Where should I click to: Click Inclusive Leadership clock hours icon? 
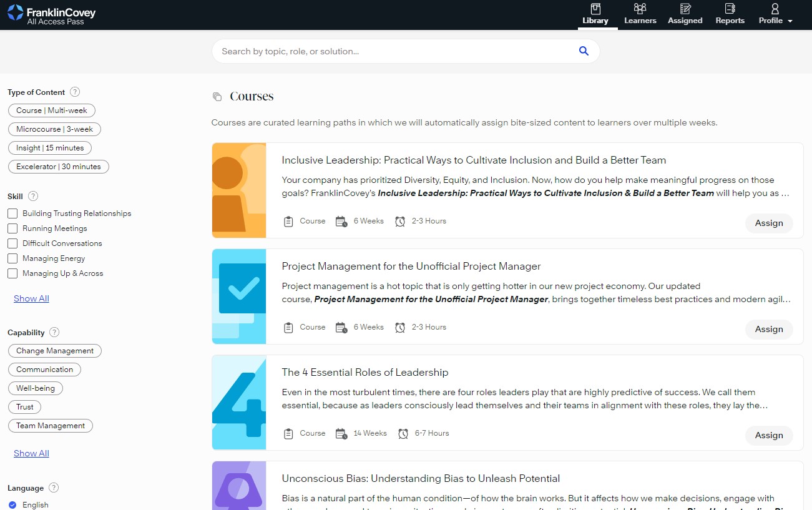click(400, 221)
